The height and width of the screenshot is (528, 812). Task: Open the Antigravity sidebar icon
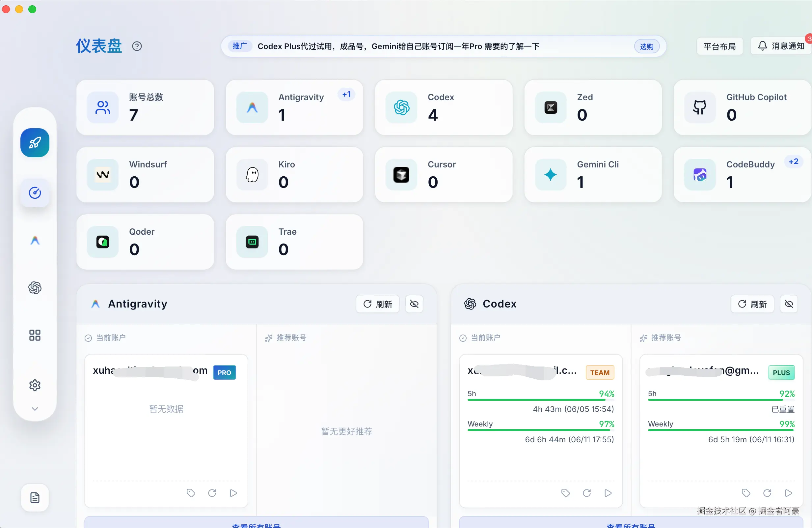pos(35,241)
